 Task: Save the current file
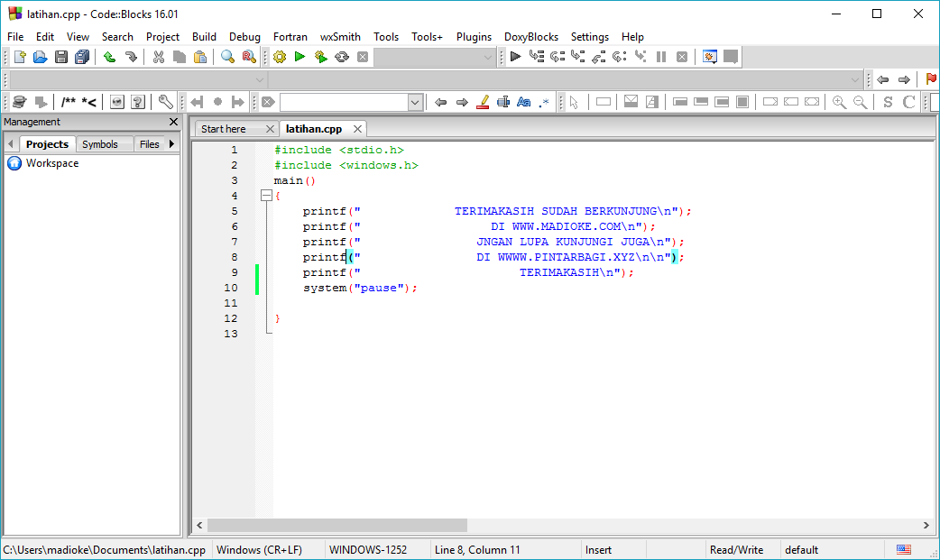60,56
